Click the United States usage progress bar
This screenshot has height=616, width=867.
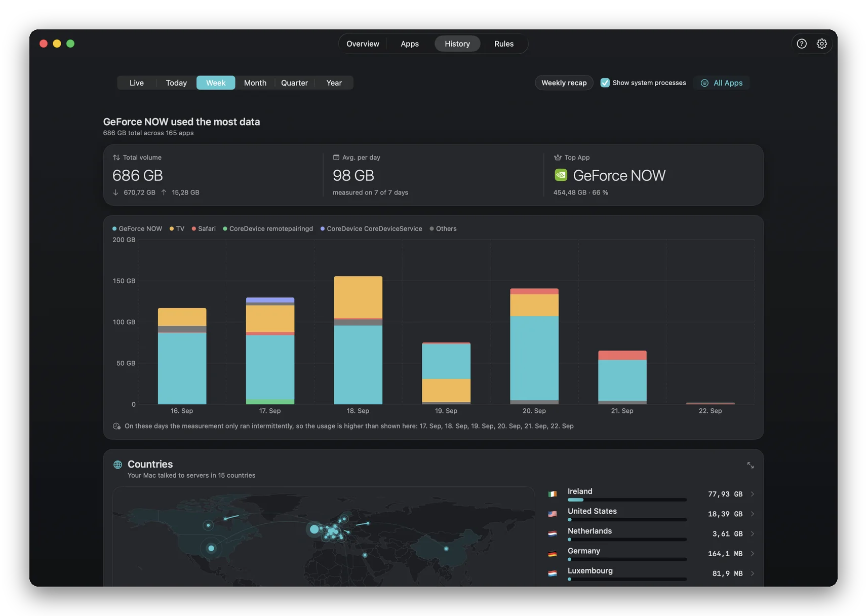pyautogui.click(x=627, y=520)
